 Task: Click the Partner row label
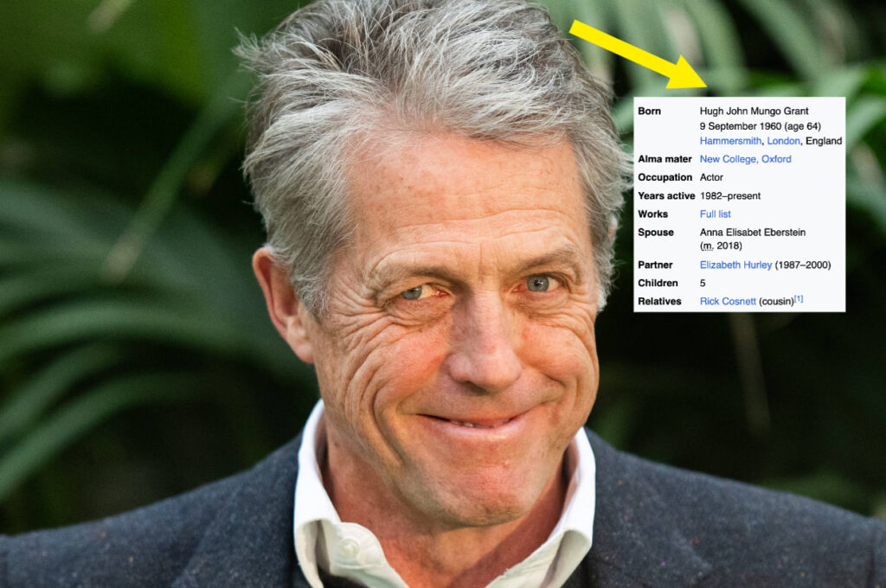(x=655, y=265)
